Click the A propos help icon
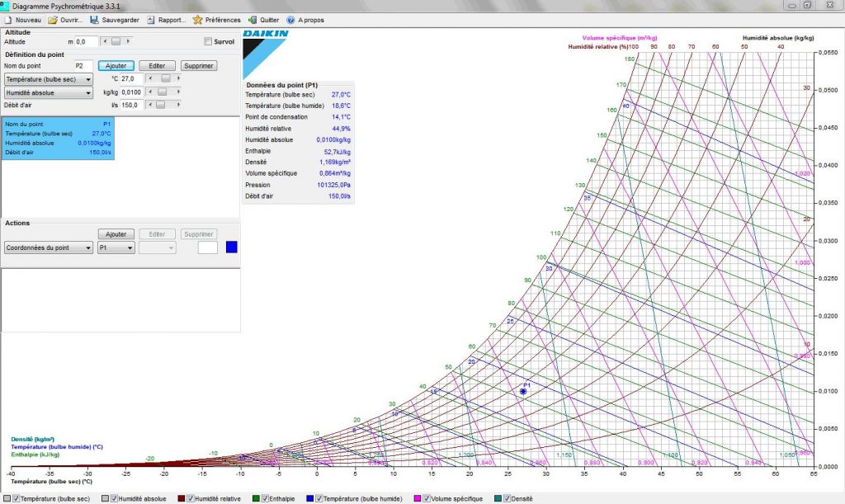The image size is (845, 504). 291,20
